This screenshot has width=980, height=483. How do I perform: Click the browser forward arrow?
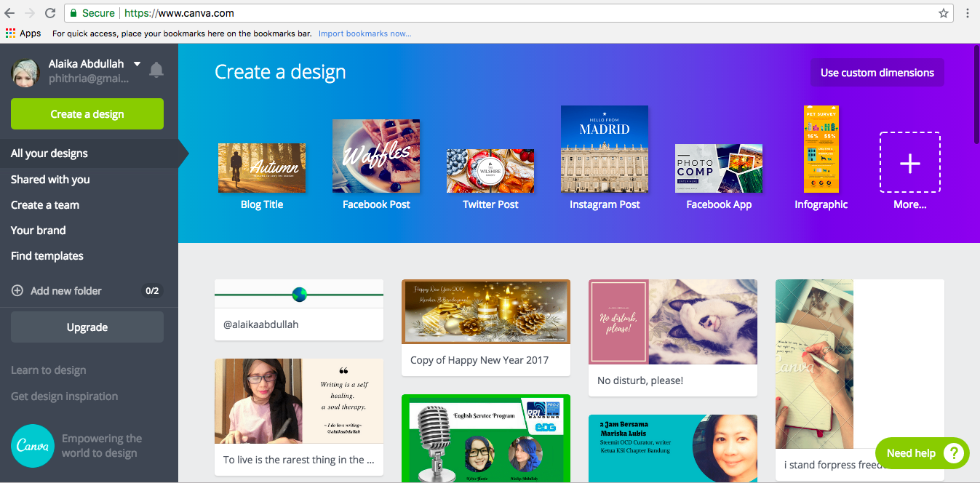point(30,13)
